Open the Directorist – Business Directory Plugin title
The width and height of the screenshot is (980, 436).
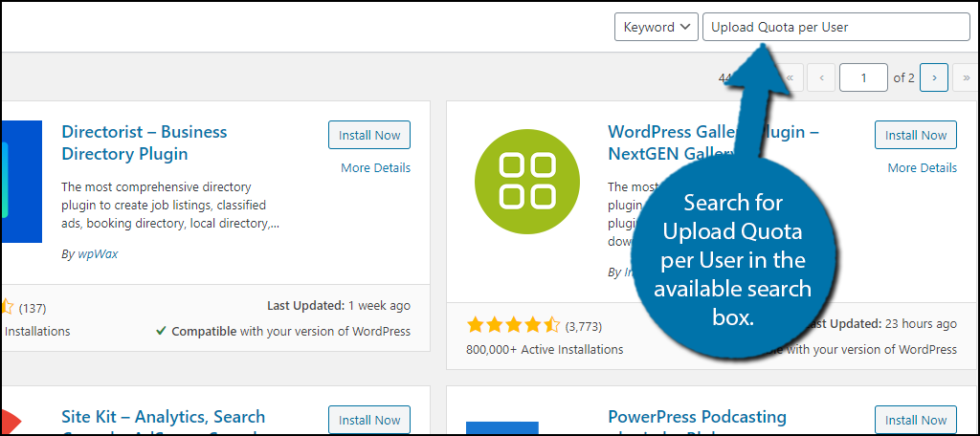(145, 142)
